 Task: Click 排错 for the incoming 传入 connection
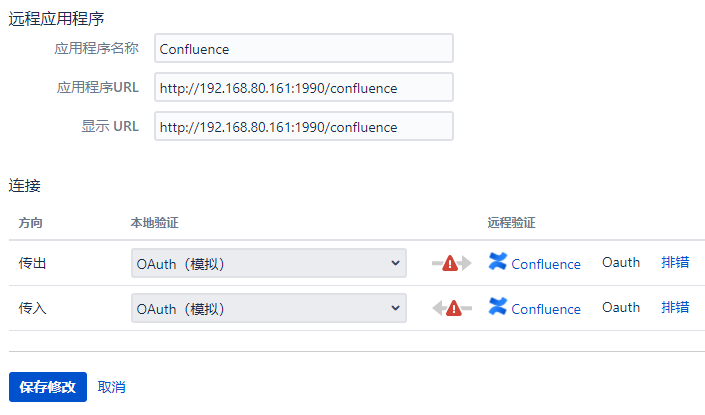point(675,308)
